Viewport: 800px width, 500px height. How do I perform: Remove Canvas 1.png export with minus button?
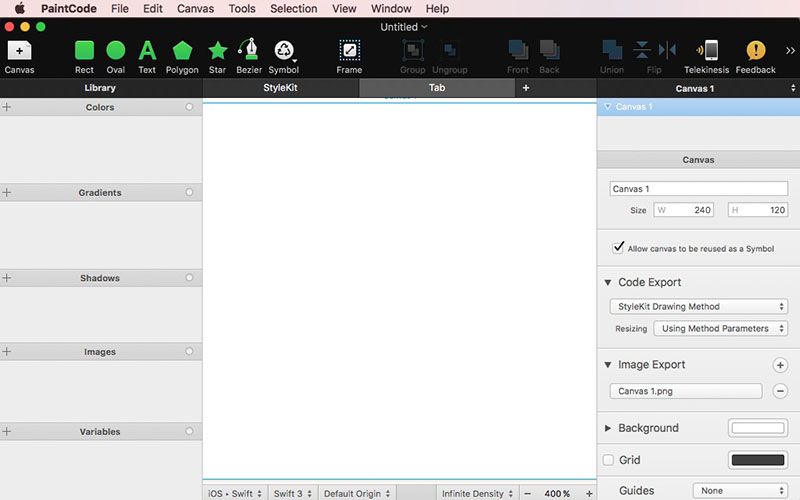(780, 391)
